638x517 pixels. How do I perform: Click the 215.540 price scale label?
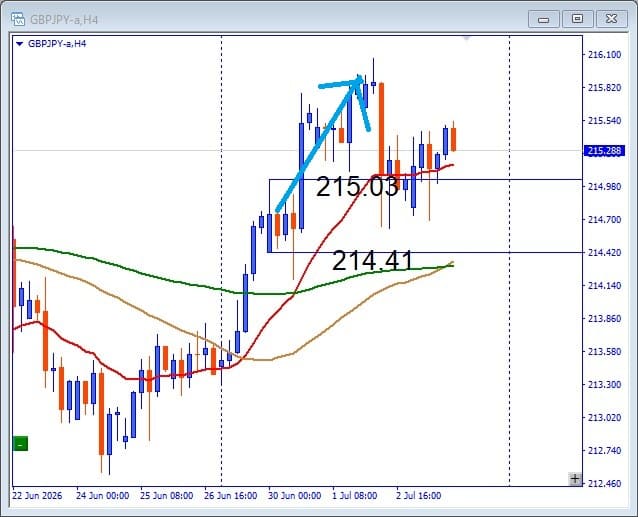tap(605, 121)
